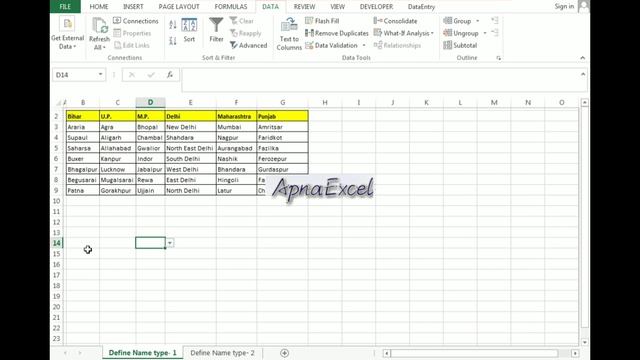Ungroup selected rows
The width and height of the screenshot is (640, 360).
click(461, 33)
